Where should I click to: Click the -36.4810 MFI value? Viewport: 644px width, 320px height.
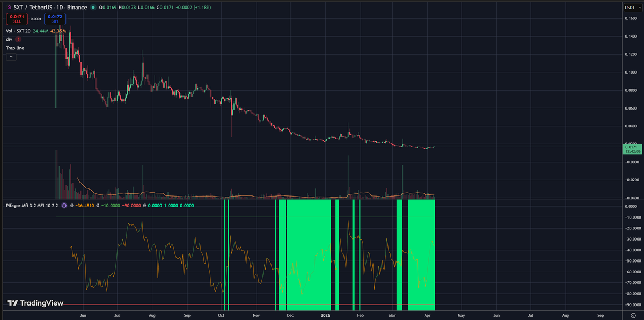coord(85,205)
